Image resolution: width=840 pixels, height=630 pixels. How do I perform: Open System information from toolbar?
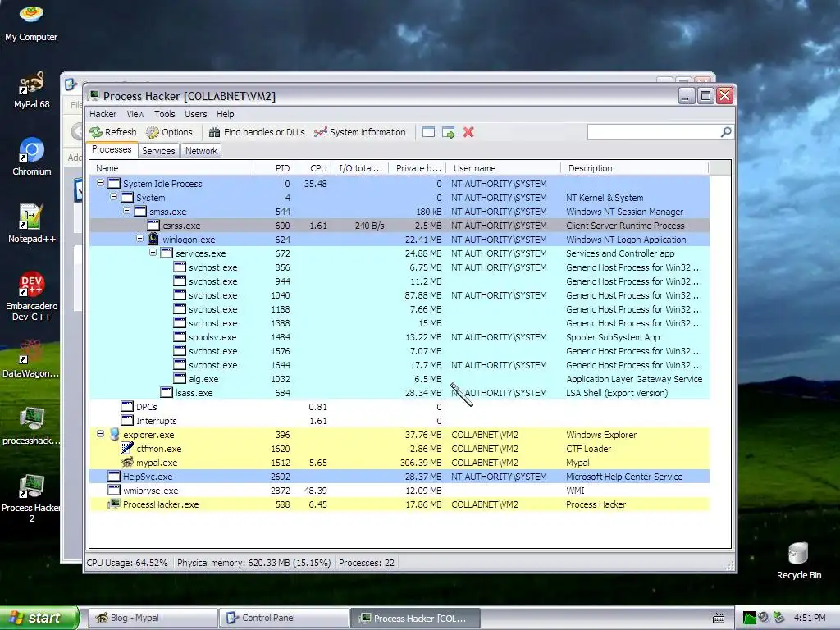pyautogui.click(x=360, y=132)
